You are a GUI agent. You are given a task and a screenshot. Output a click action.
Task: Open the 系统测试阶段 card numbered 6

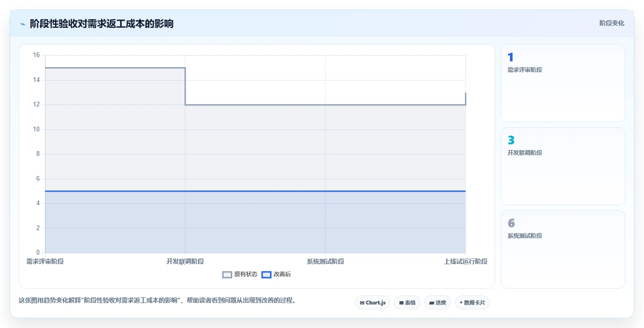click(x=563, y=249)
